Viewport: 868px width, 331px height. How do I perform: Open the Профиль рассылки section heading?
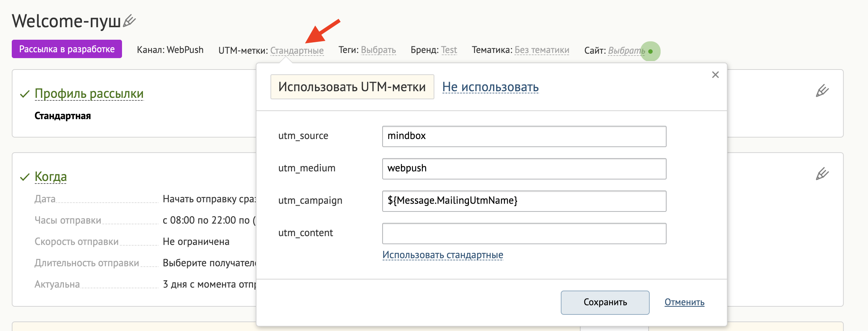click(x=89, y=94)
